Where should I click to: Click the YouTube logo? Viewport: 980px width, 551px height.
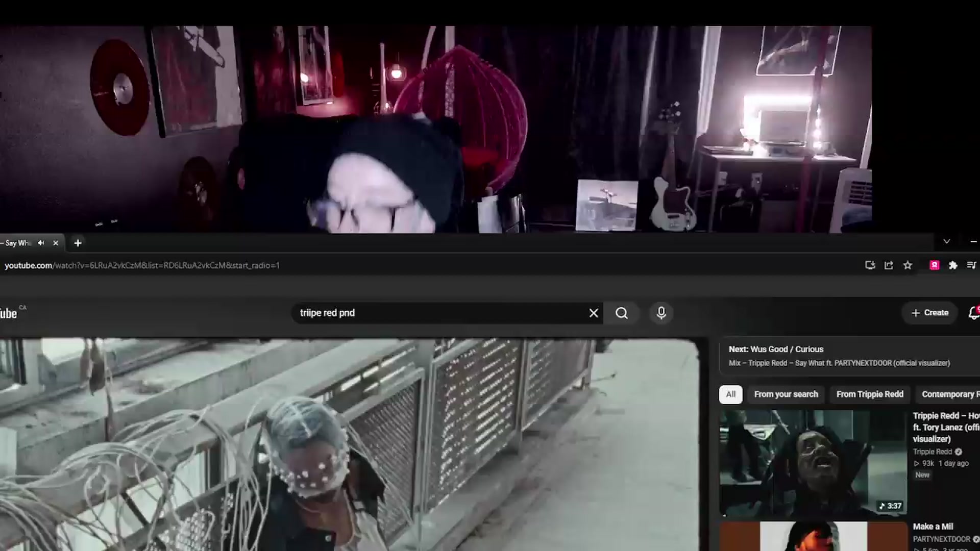9,313
